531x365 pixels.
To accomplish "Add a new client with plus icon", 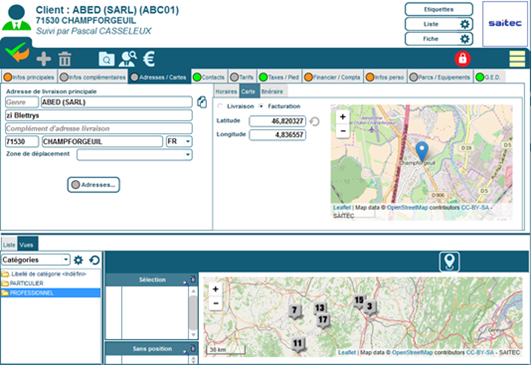I will pyautogui.click(x=44, y=59).
